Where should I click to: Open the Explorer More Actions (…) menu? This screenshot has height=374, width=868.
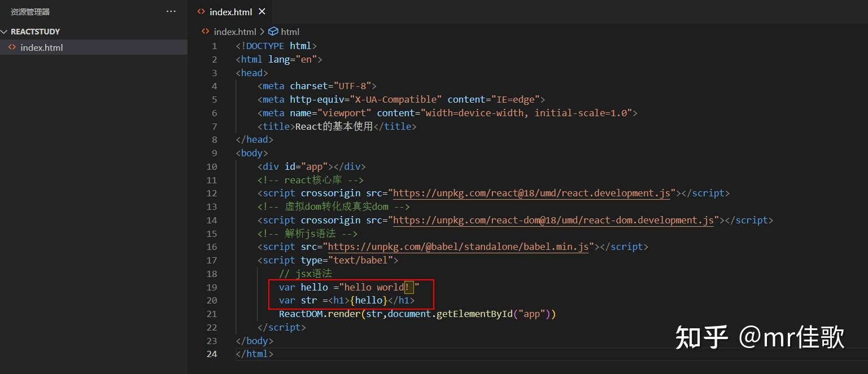click(171, 11)
